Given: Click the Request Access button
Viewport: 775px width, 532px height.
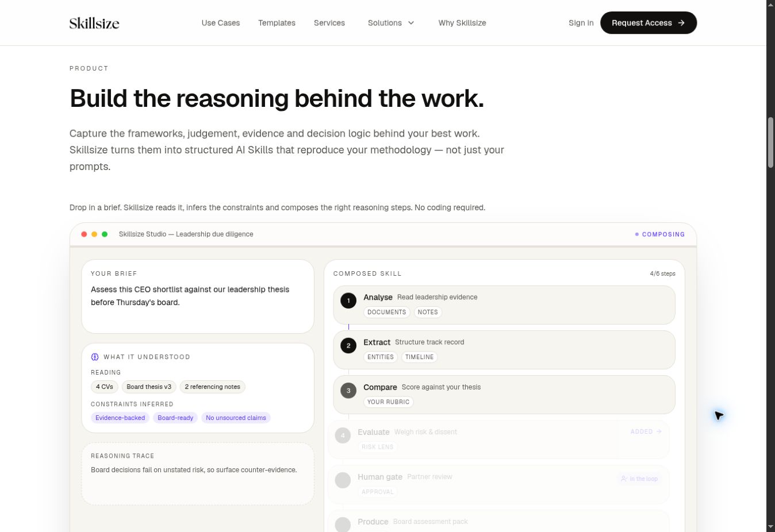Looking at the screenshot, I should click(649, 23).
